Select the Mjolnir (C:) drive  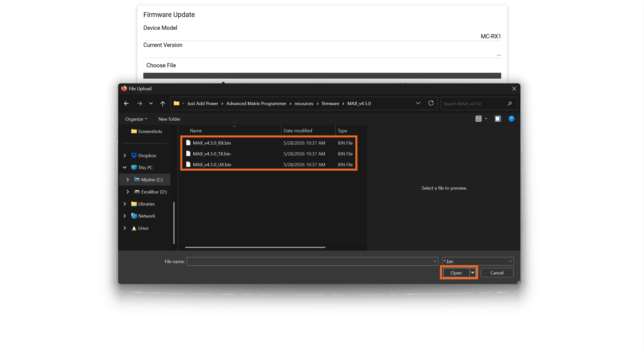(148, 179)
